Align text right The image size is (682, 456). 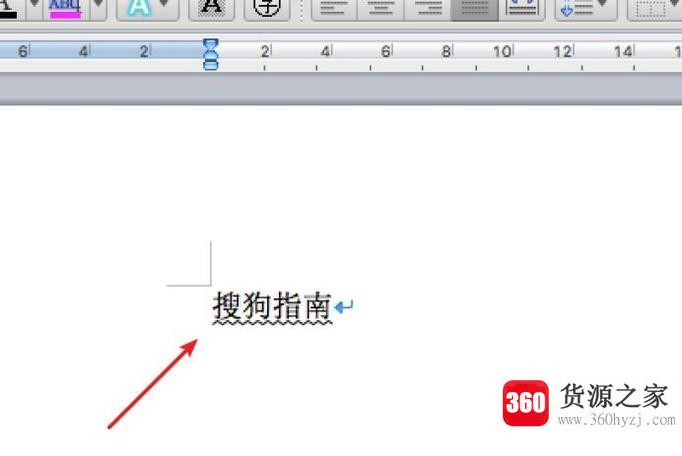click(x=428, y=8)
